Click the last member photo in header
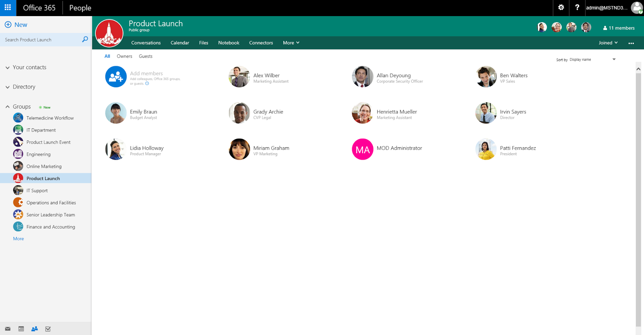Screen dimensions: 644x335 (x=586, y=27)
